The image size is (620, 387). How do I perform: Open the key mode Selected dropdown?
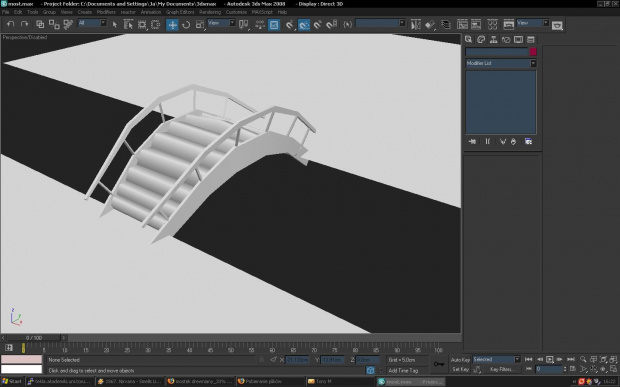[496, 359]
